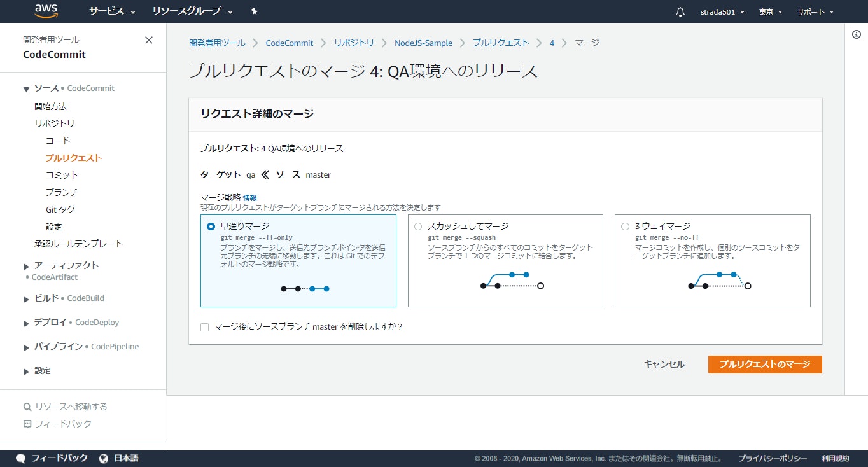
Task: Click the feedback speech-bubble icon in footer
Action: [21, 457]
